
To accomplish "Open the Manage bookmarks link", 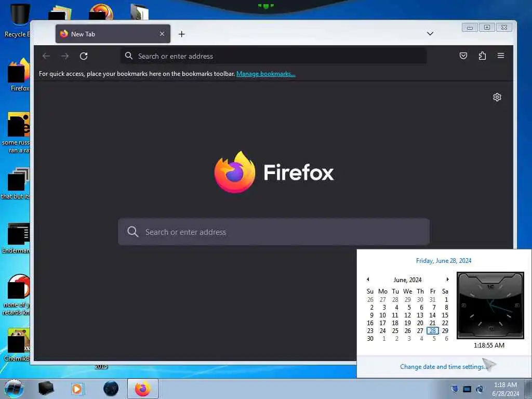I will (x=265, y=74).
